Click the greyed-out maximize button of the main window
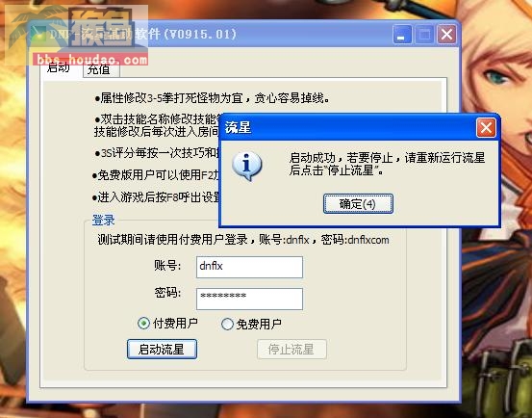Image resolution: width=532 pixels, height=418 pixels. [x=424, y=35]
